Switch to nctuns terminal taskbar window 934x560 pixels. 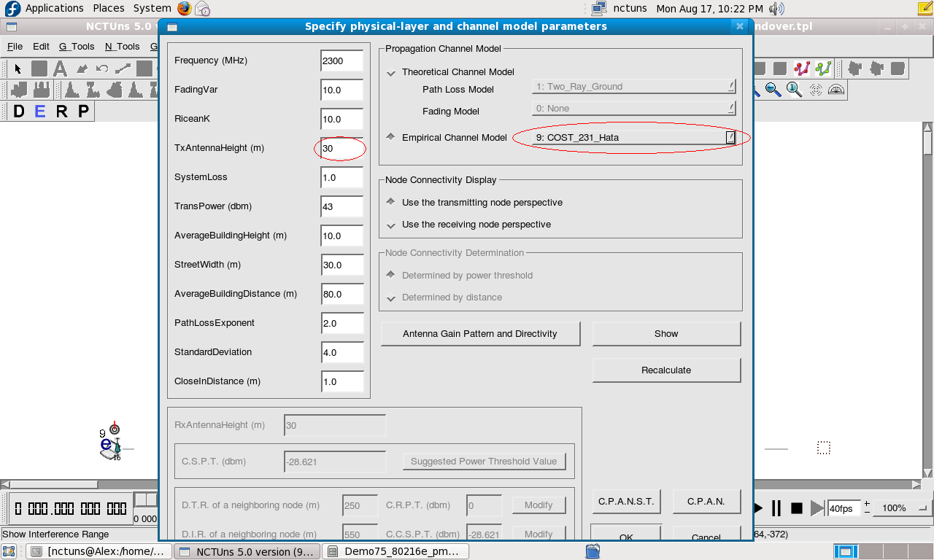click(x=101, y=551)
